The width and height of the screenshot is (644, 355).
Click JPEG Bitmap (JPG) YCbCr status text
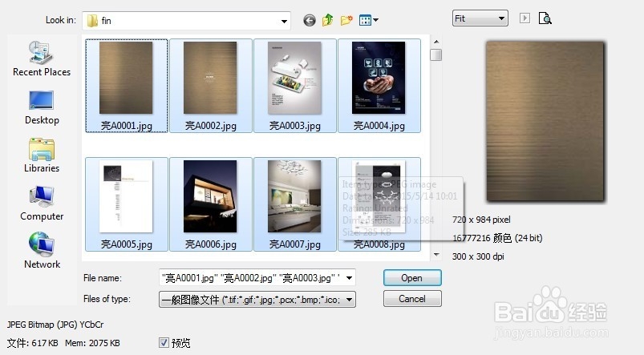[x=55, y=325]
